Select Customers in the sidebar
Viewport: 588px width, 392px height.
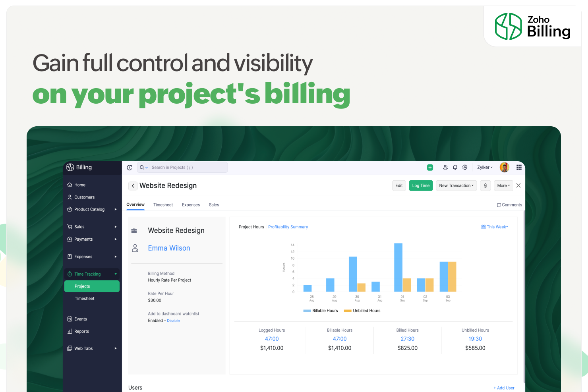84,197
